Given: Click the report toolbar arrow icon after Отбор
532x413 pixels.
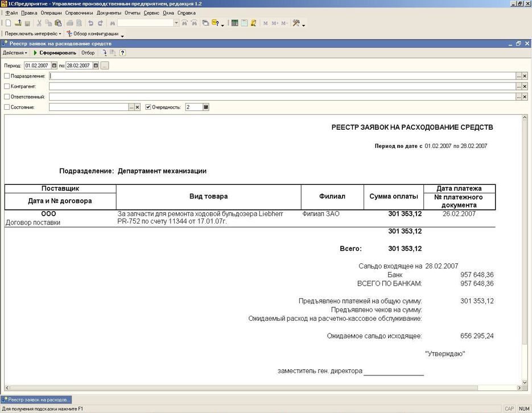Looking at the screenshot, I should [x=105, y=53].
